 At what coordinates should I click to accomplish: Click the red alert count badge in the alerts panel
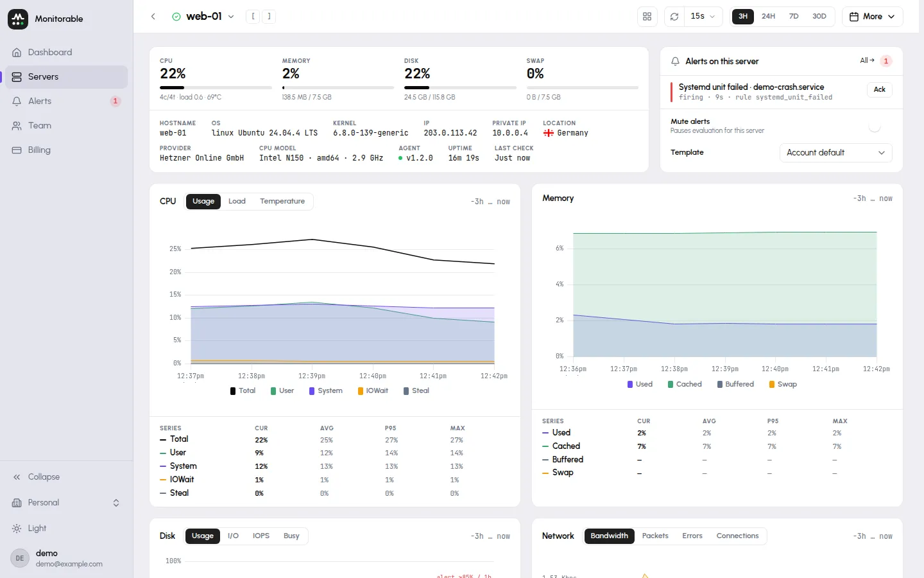pyautogui.click(x=886, y=61)
